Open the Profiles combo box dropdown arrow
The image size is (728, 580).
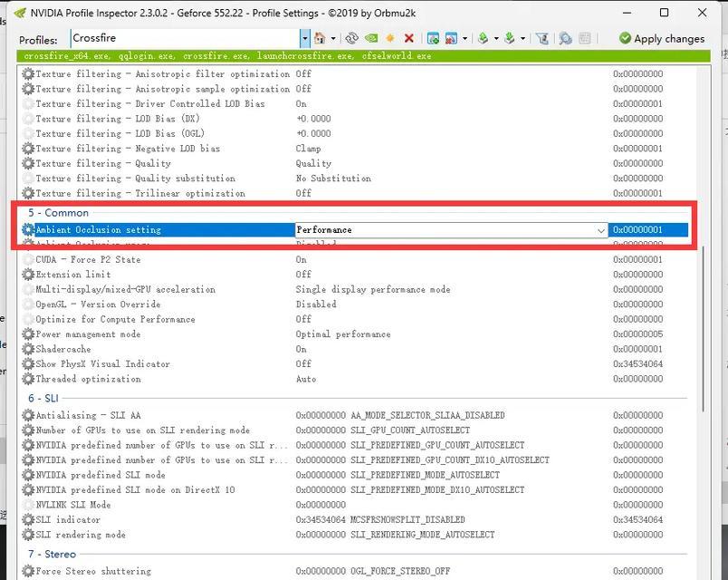304,38
